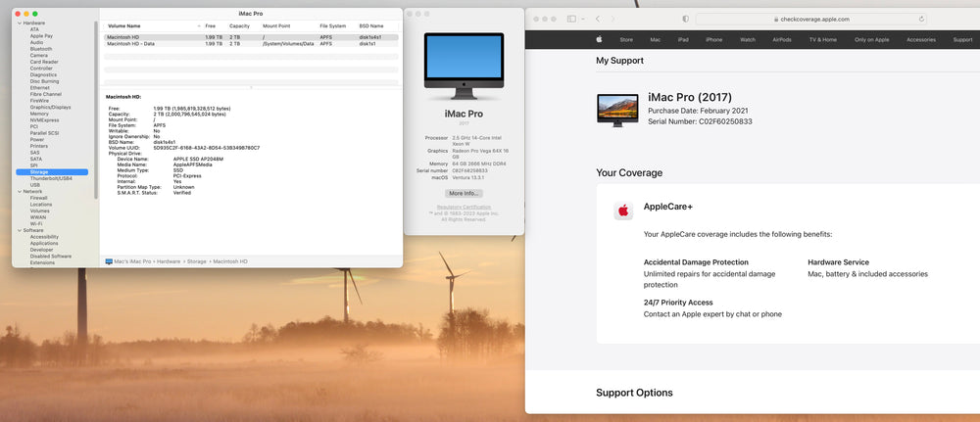Open Only on Apple menu item
This screenshot has height=422, width=980.
(x=872, y=39)
